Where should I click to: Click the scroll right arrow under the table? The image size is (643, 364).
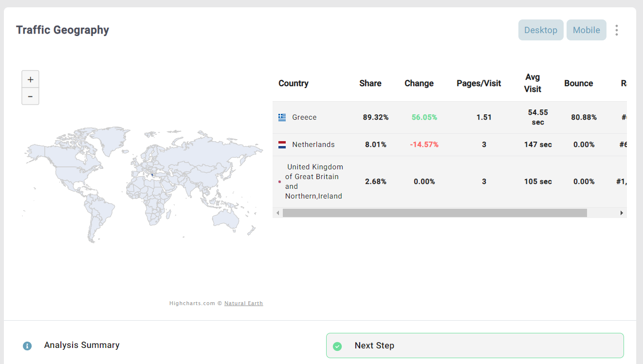(621, 213)
